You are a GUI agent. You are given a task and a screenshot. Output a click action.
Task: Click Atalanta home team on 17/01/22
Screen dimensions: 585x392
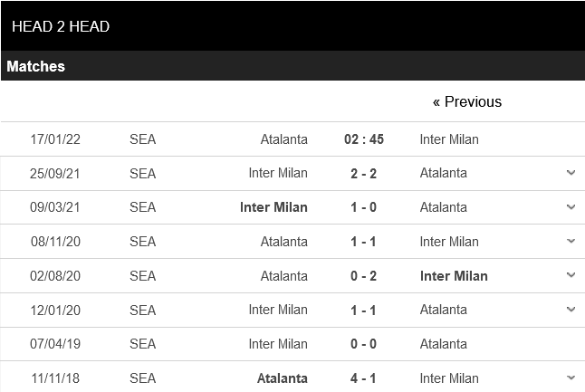[x=283, y=139]
